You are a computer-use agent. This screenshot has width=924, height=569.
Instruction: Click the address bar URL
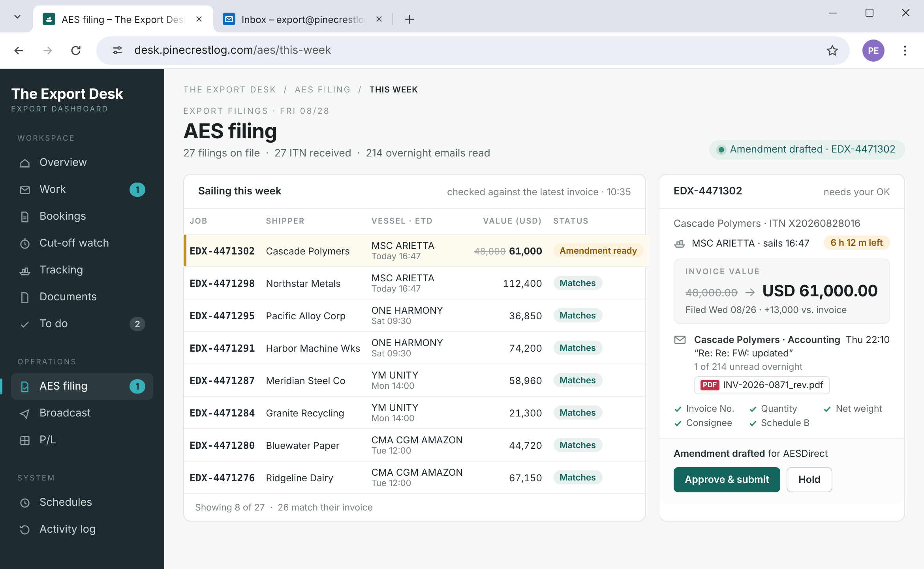pyautogui.click(x=233, y=50)
